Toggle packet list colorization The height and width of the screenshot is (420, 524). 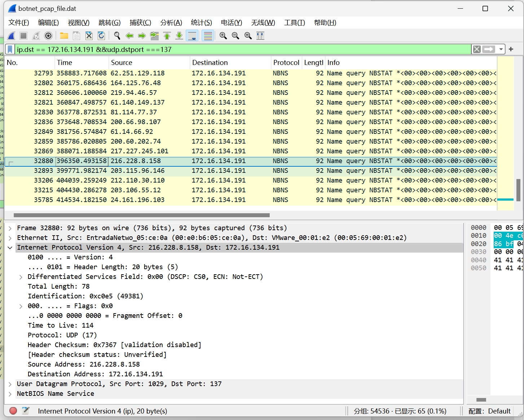click(x=208, y=36)
